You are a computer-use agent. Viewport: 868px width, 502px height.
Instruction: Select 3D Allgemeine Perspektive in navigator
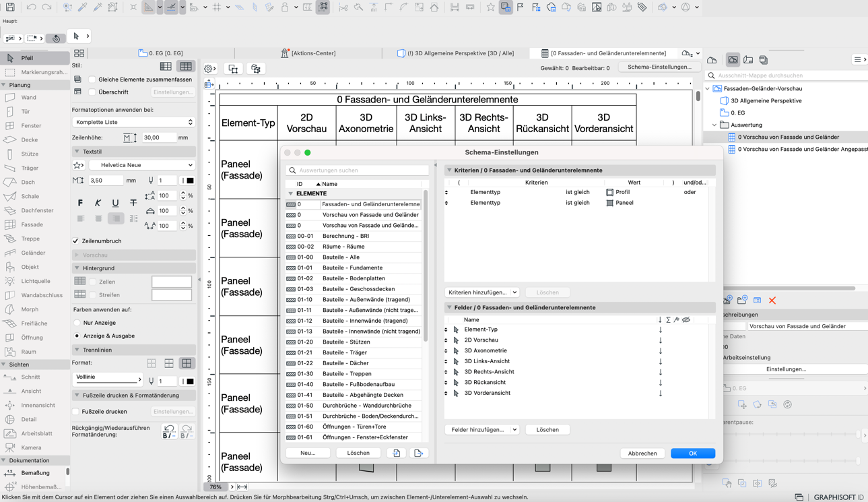pos(766,100)
